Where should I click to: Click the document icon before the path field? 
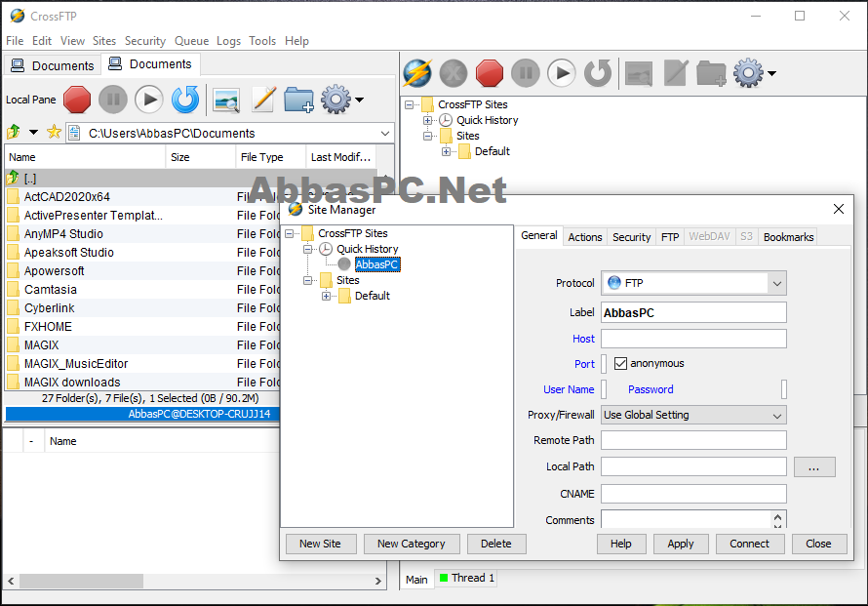[x=73, y=133]
